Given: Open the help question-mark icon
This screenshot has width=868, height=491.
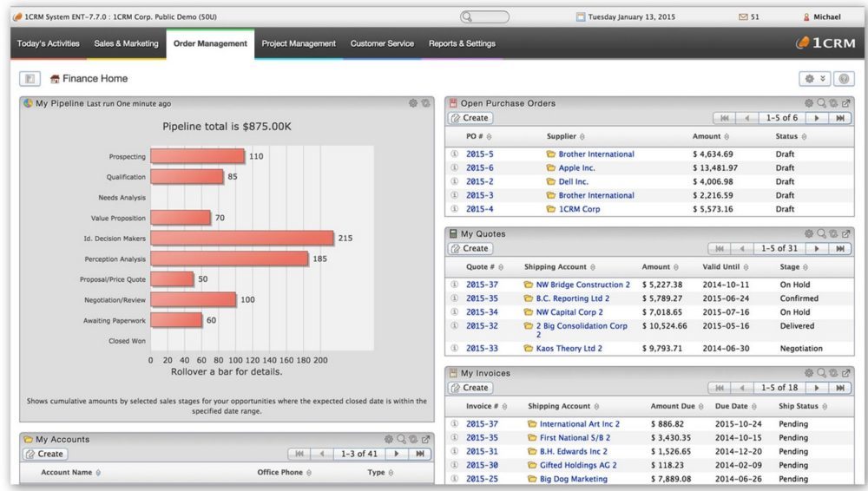Looking at the screenshot, I should coord(844,79).
